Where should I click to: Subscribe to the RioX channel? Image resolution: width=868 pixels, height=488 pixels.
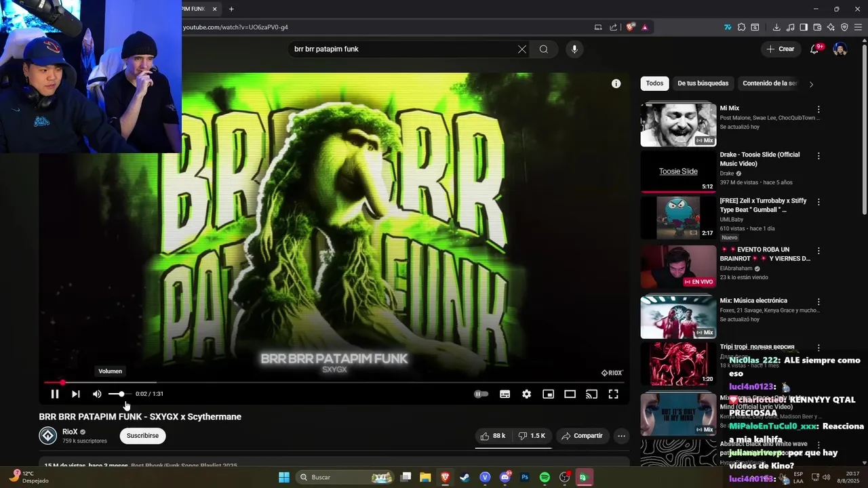pyautogui.click(x=142, y=436)
